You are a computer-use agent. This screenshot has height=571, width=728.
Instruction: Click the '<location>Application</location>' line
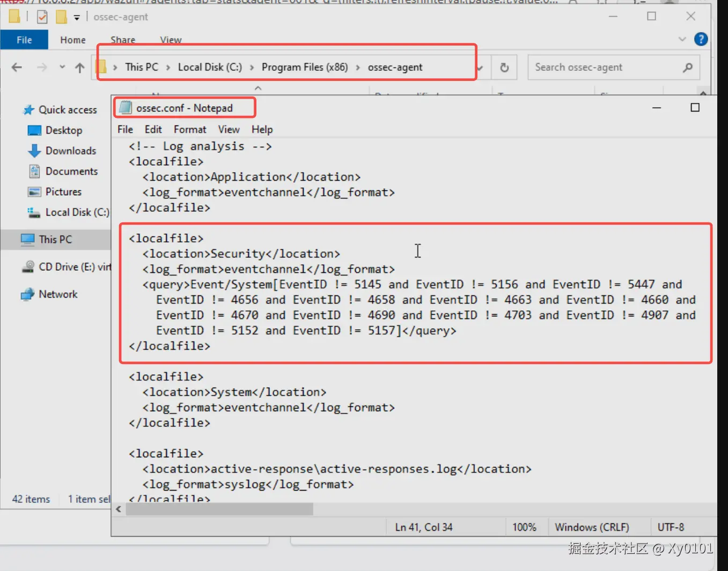(x=252, y=177)
